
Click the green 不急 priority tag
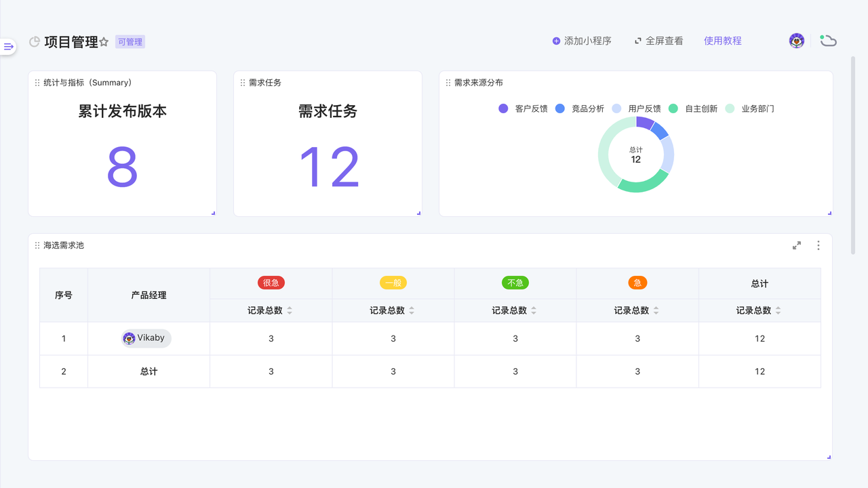515,283
